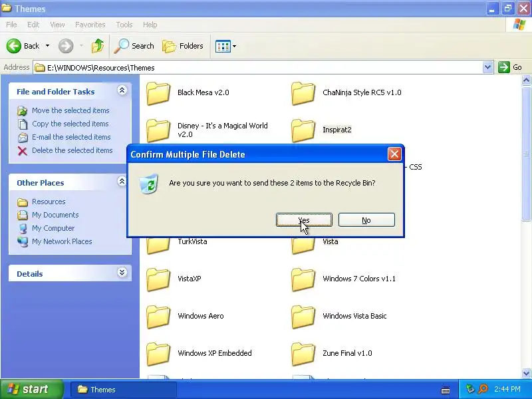Open the Back history dropdown arrow
The height and width of the screenshot is (399, 532).
(x=47, y=46)
